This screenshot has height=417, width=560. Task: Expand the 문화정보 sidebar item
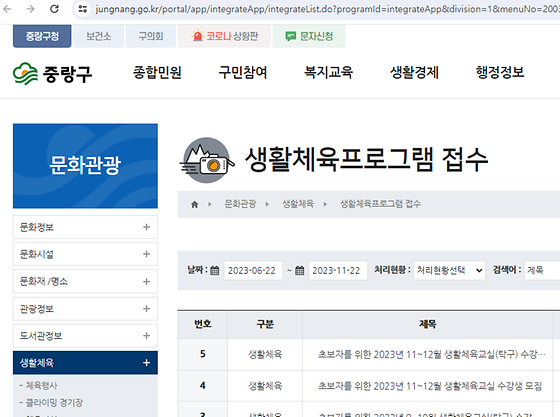point(85,227)
